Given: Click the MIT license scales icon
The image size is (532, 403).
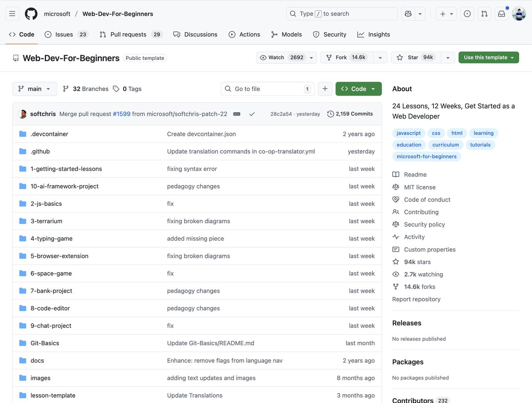Looking at the screenshot, I should [396, 187].
